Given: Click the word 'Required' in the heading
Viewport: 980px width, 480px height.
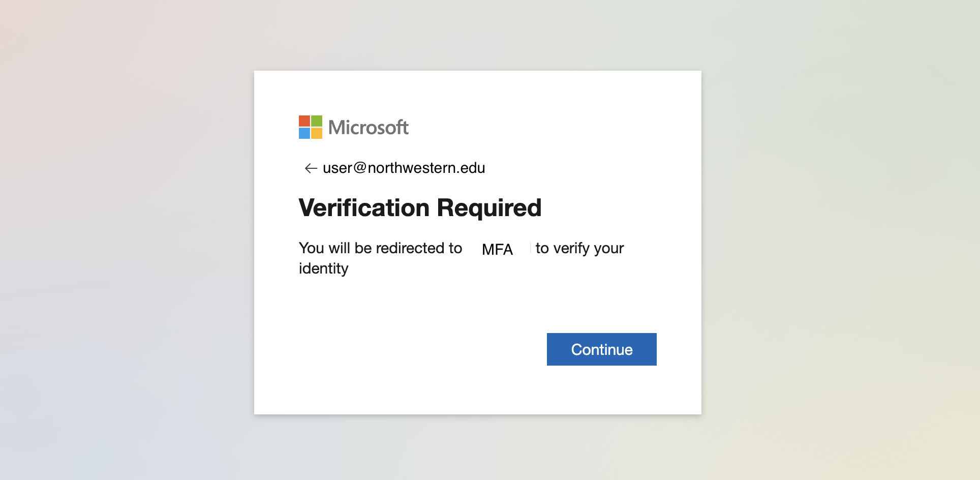Looking at the screenshot, I should (x=489, y=207).
